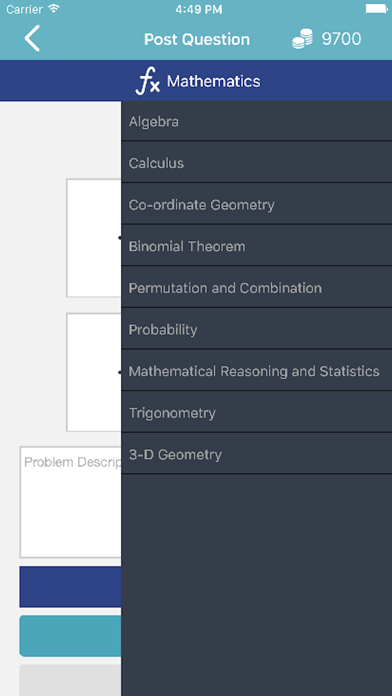Tap the 9700 coin count

(x=341, y=39)
